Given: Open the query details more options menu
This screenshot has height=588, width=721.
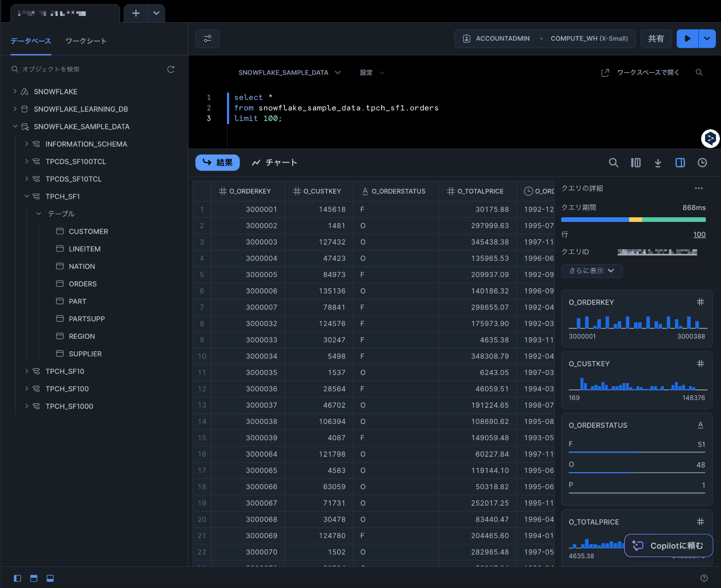Looking at the screenshot, I should click(698, 188).
